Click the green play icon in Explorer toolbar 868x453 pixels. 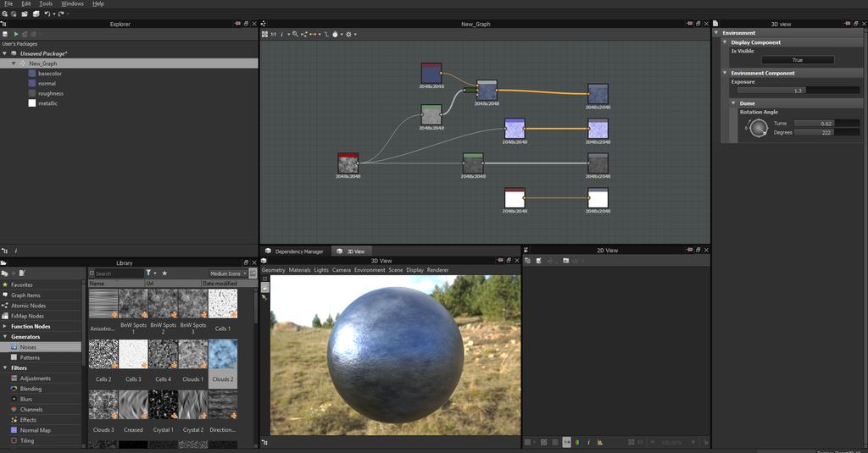coord(15,34)
